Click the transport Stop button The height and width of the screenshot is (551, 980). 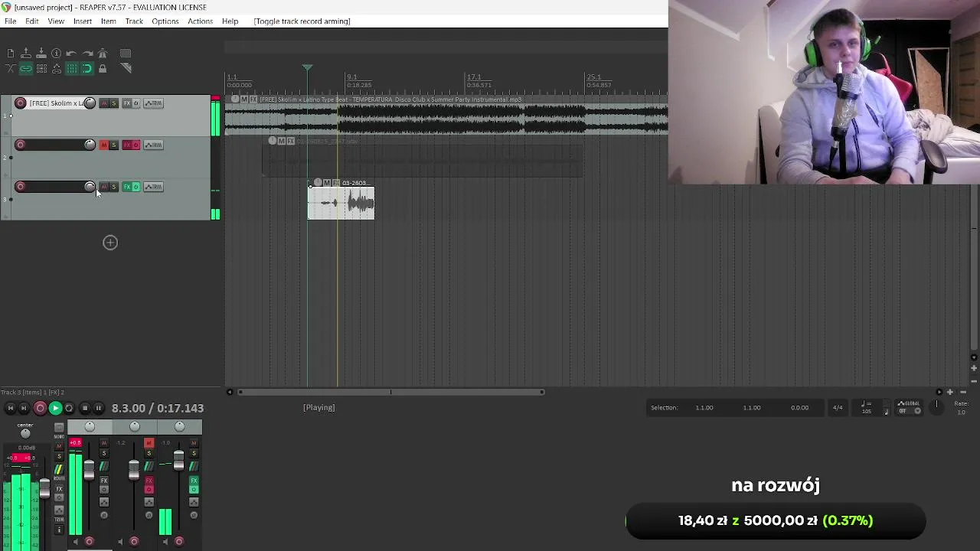pos(85,408)
